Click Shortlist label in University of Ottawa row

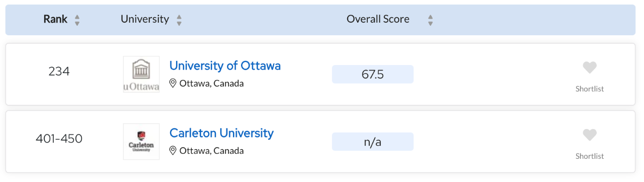(590, 89)
